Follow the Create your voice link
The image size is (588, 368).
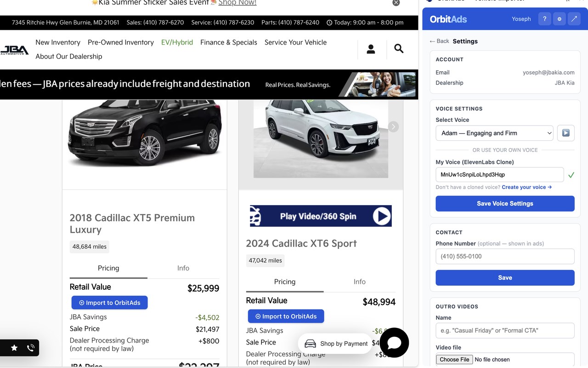point(527,187)
